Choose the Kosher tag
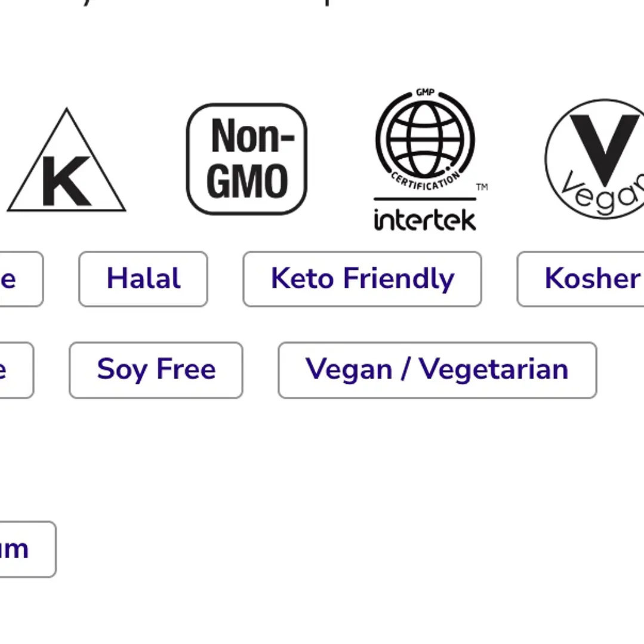This screenshot has width=644, height=644. (580, 279)
